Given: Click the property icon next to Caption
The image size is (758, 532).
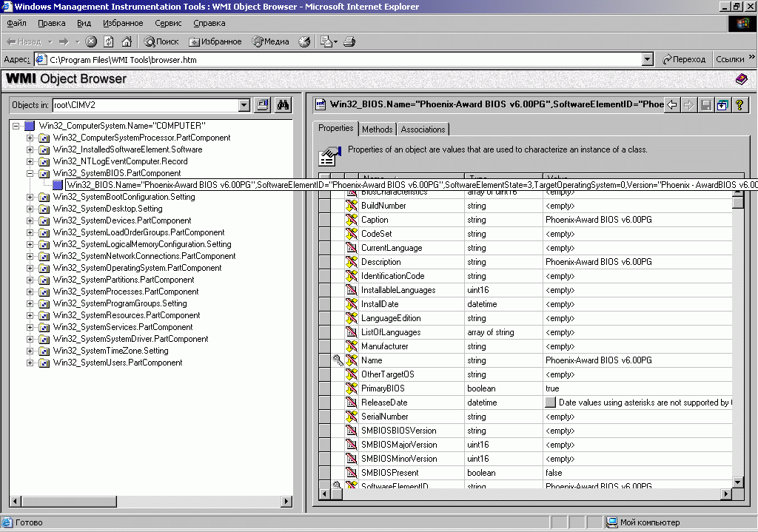Looking at the screenshot, I should pos(352,219).
